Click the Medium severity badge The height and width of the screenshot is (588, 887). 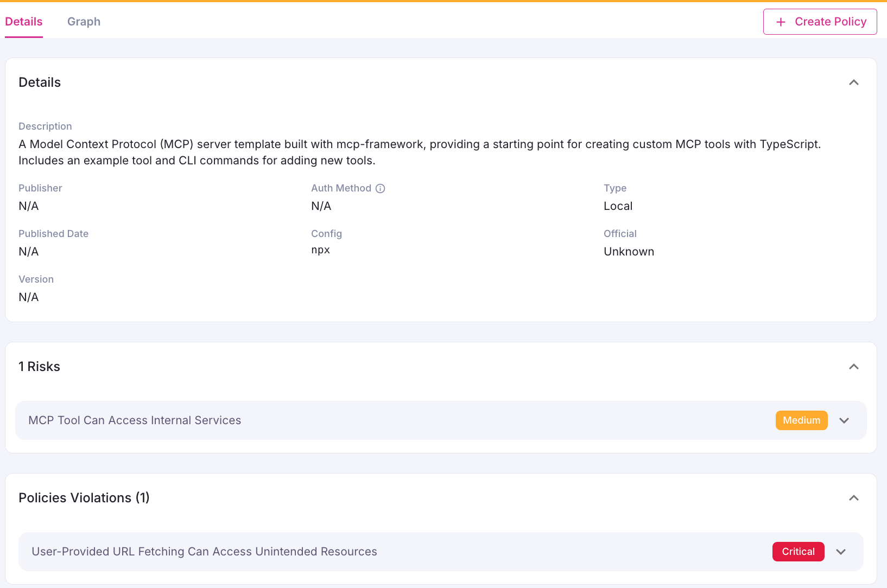click(801, 420)
